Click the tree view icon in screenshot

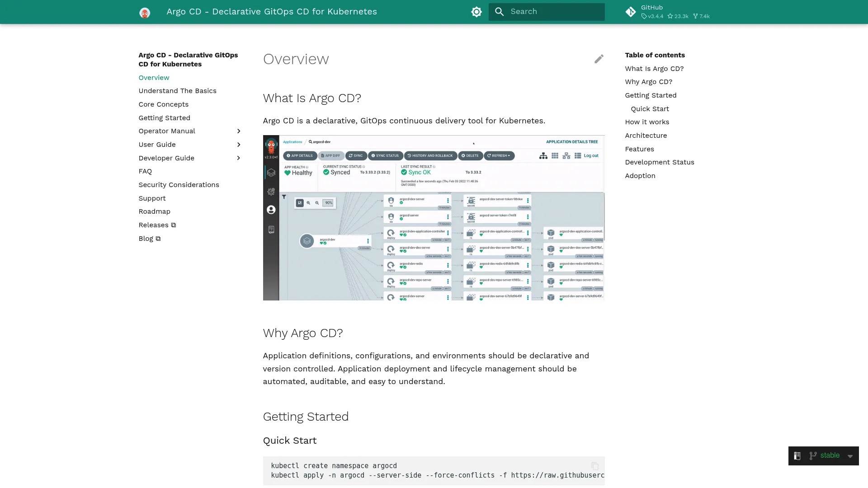(x=543, y=155)
